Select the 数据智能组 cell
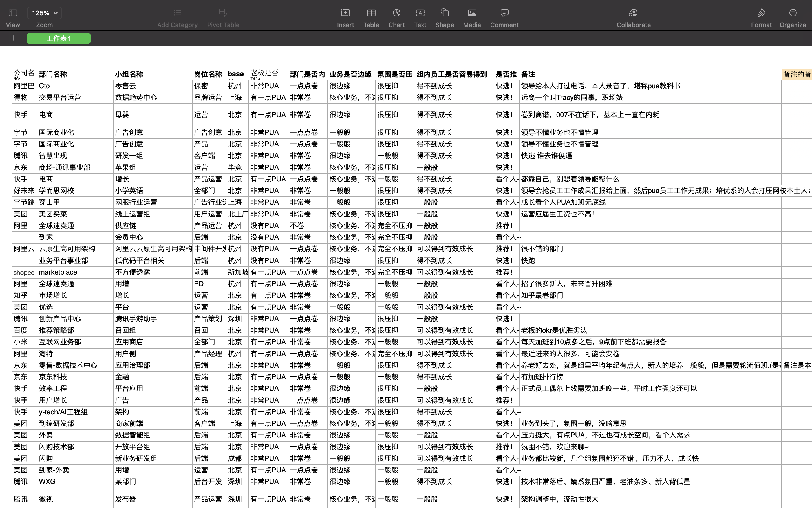 pyautogui.click(x=153, y=435)
